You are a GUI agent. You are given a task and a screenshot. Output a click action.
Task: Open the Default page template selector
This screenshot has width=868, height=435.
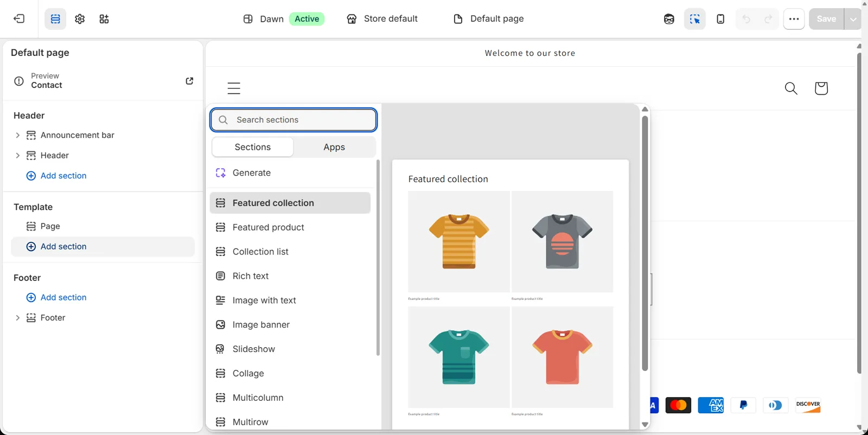(x=488, y=19)
